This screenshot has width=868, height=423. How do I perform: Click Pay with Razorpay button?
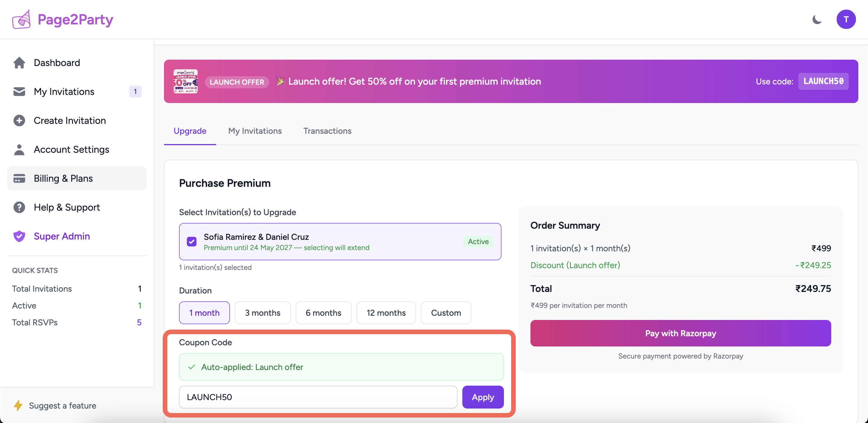click(681, 334)
